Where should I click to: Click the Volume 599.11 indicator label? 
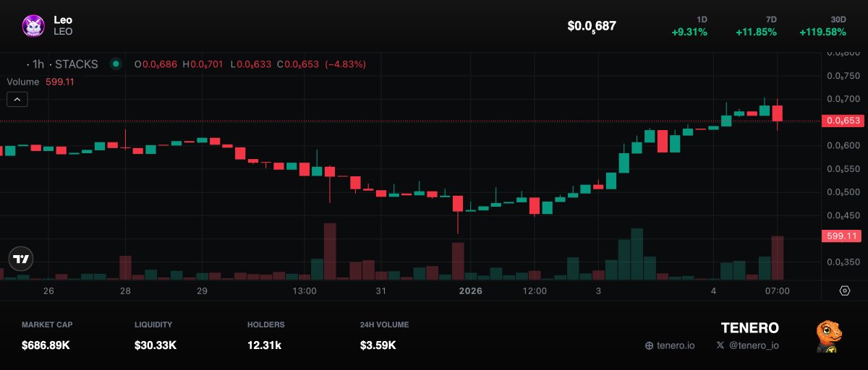[x=41, y=82]
